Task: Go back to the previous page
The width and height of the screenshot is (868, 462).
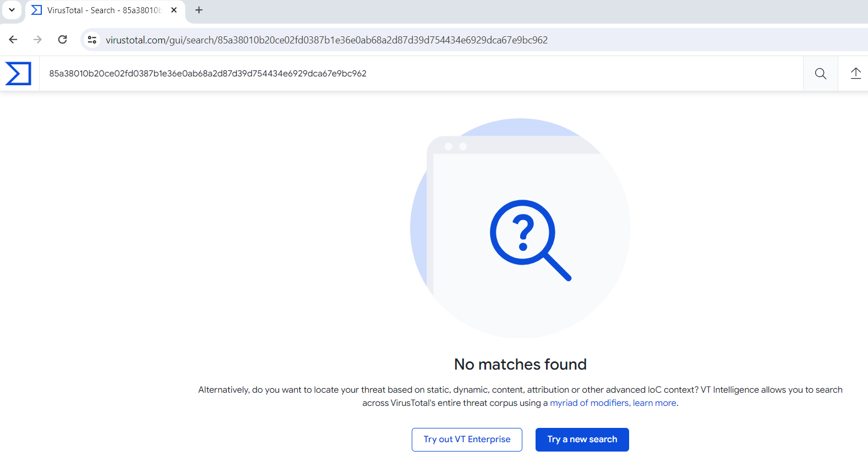Action: coord(13,40)
